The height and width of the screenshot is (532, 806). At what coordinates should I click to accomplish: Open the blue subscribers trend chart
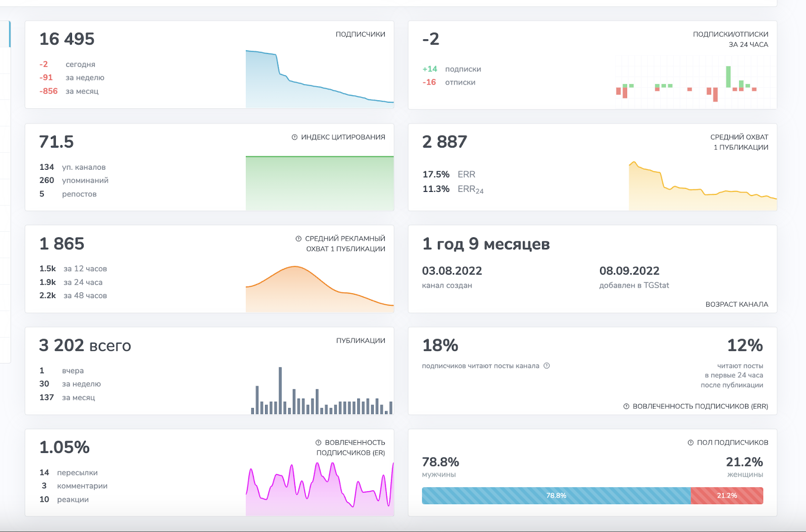(320, 79)
